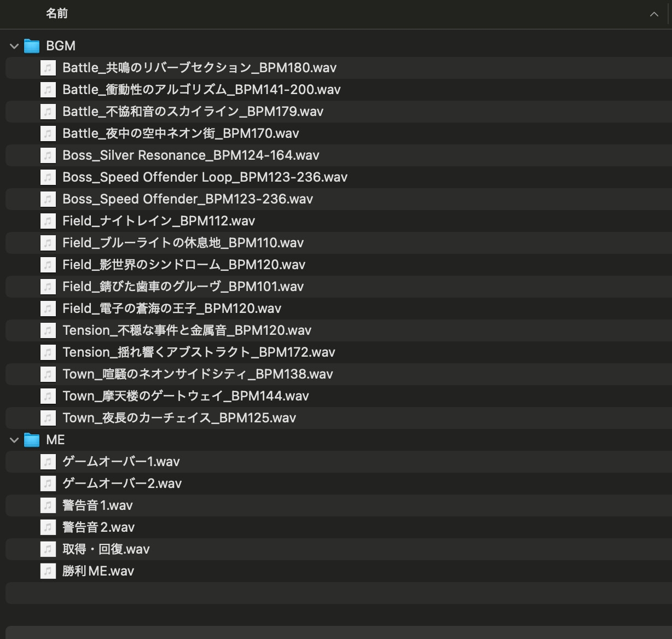Click audio icon of 警告音1.wav

48,506
